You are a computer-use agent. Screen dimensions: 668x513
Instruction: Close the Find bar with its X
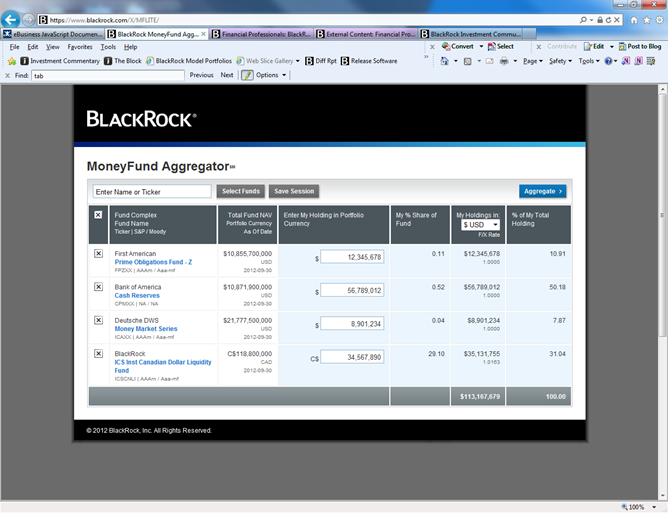click(7, 75)
